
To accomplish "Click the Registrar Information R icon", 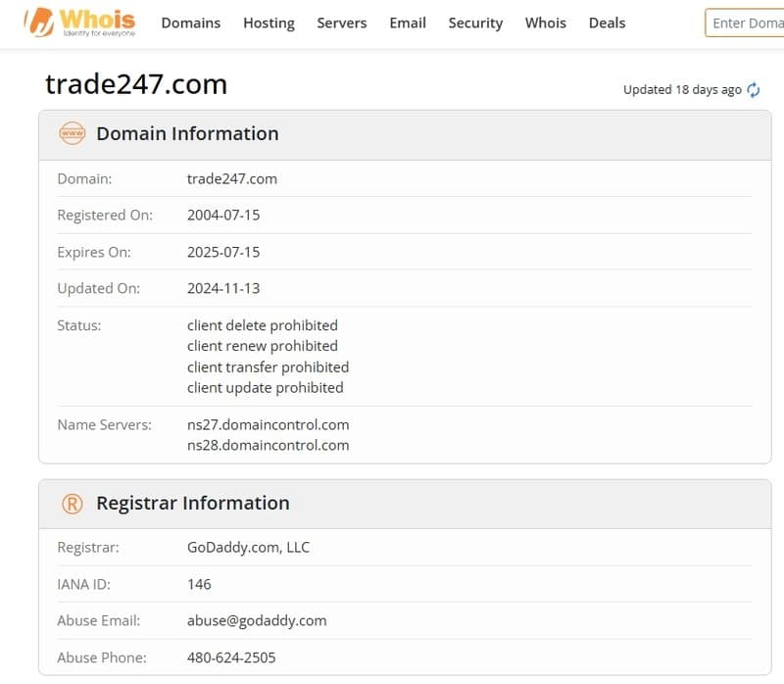I will pyautogui.click(x=72, y=504).
